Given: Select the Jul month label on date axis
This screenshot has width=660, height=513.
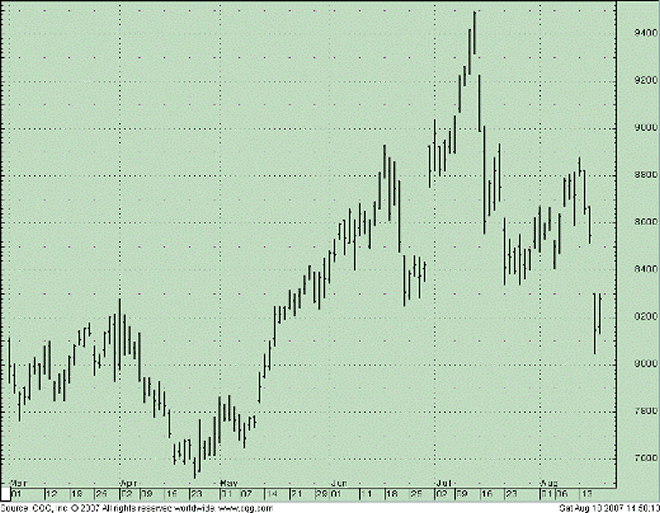Looking at the screenshot, I should pos(442,482).
